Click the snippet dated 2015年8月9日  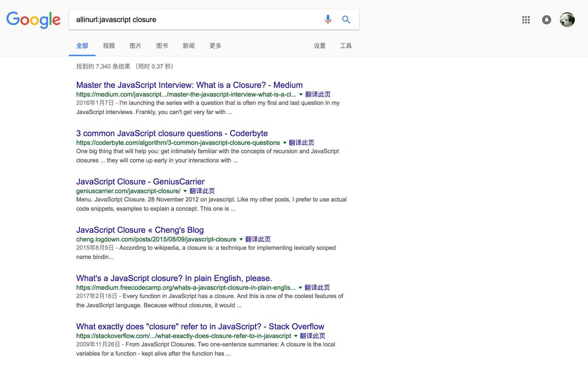point(206,252)
